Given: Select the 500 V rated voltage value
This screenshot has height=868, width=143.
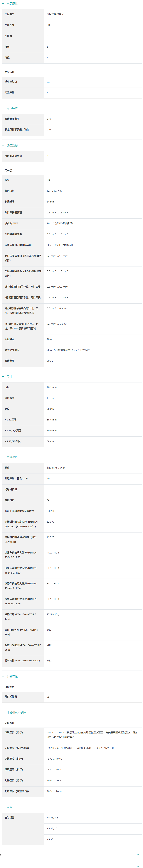Looking at the screenshot, I should (x=50, y=361).
